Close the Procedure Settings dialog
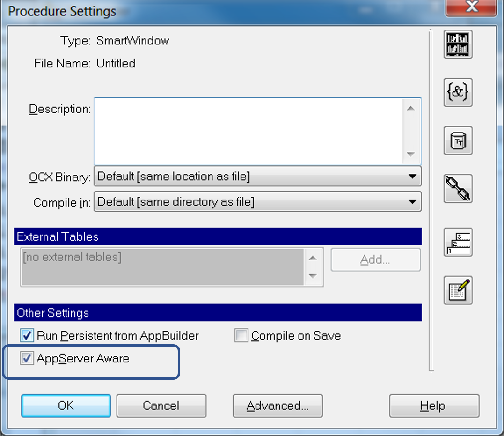 click(471, 7)
